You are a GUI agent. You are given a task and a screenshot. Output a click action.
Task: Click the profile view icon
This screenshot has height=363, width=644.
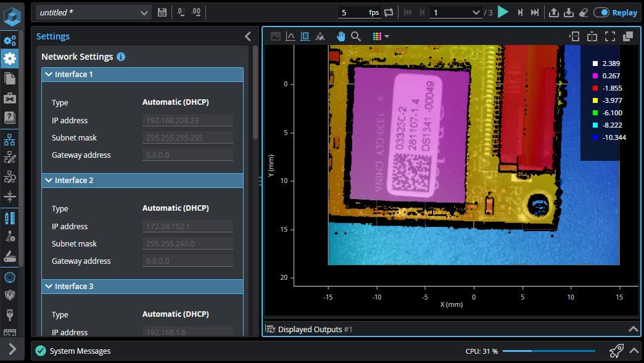pos(290,36)
